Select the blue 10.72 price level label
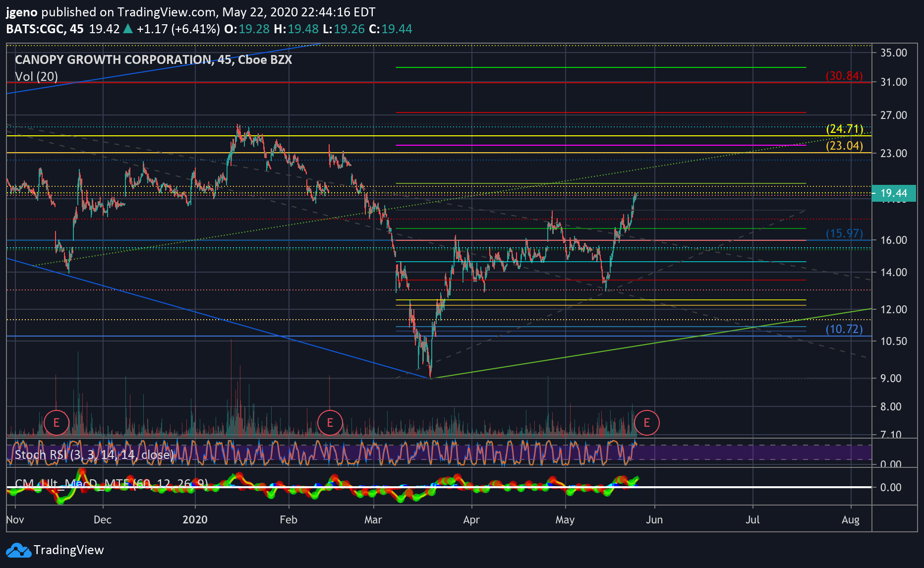 [x=844, y=329]
